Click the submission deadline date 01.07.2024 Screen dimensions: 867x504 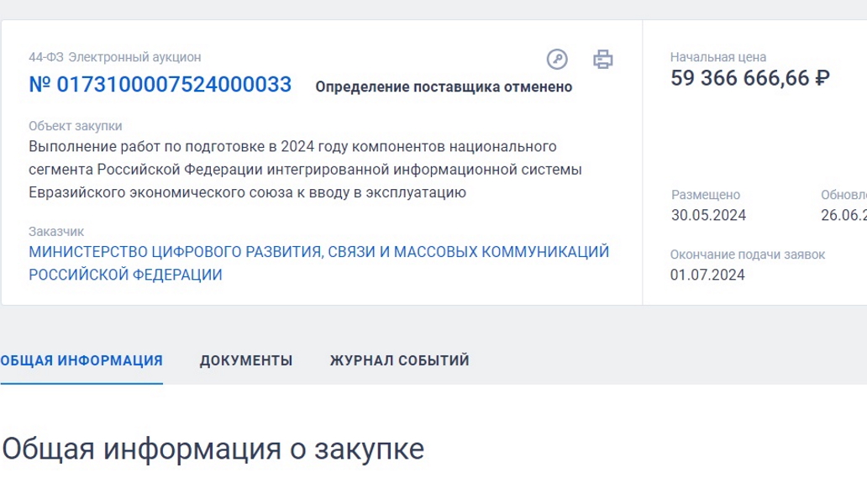pyautogui.click(x=707, y=275)
